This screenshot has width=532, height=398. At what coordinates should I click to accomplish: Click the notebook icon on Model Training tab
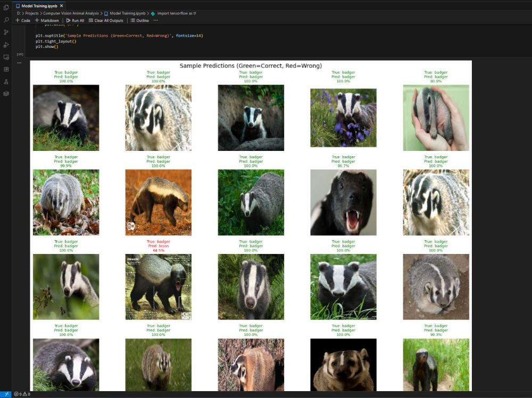click(18, 6)
